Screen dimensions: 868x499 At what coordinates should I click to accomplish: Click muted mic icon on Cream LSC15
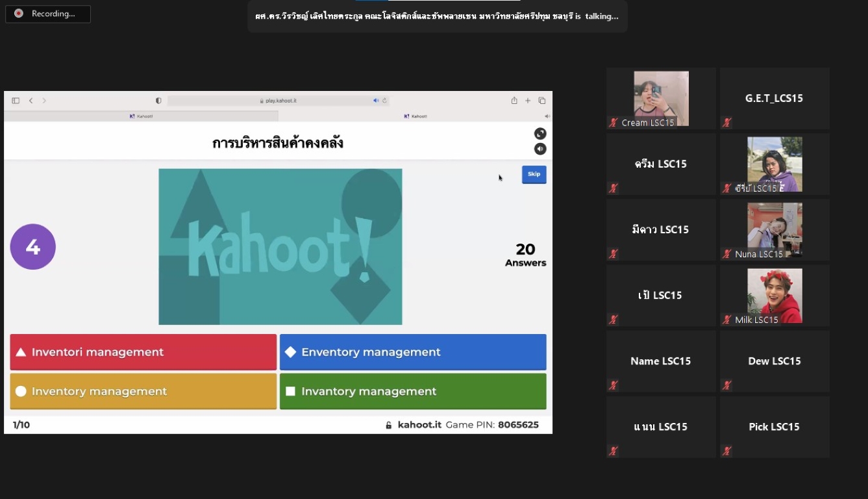tap(614, 122)
